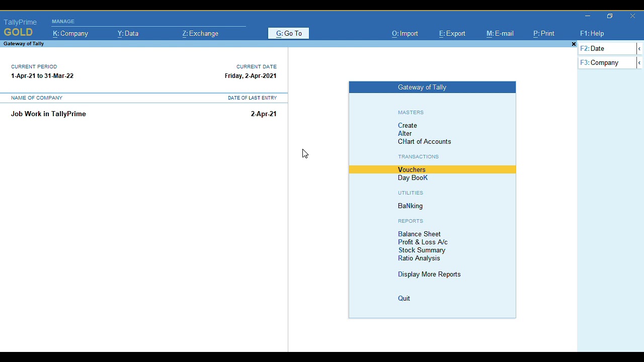The image size is (644, 362).
Task: Select Create under Masters
Action: pos(408,126)
